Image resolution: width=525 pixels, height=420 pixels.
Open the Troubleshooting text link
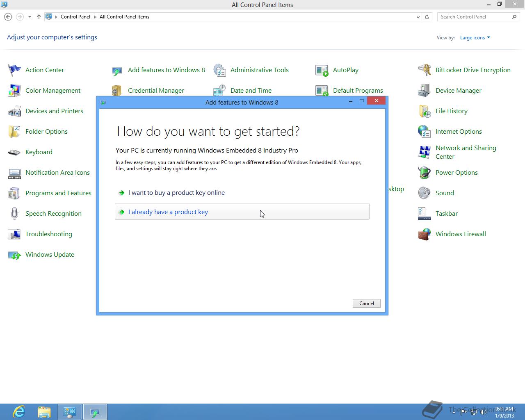[49, 234]
